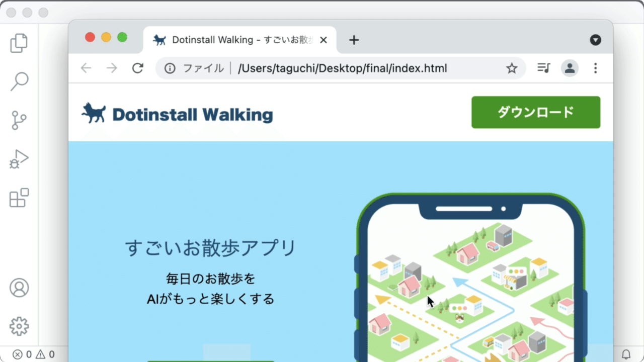
Task: Open the tab search dropdown arrow
Action: pos(596,40)
